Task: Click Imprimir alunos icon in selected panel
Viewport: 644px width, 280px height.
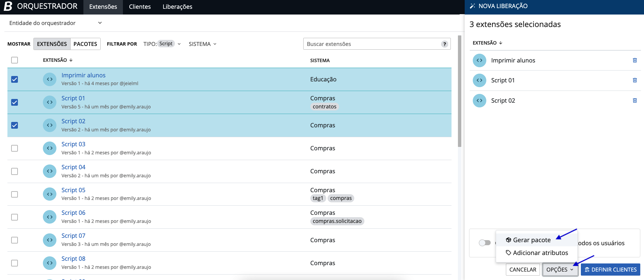Action: point(480,60)
